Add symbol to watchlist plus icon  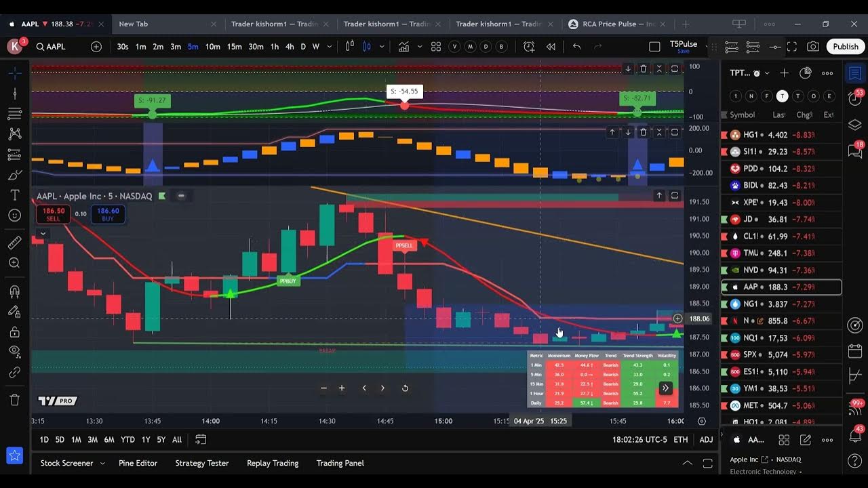[x=785, y=73]
